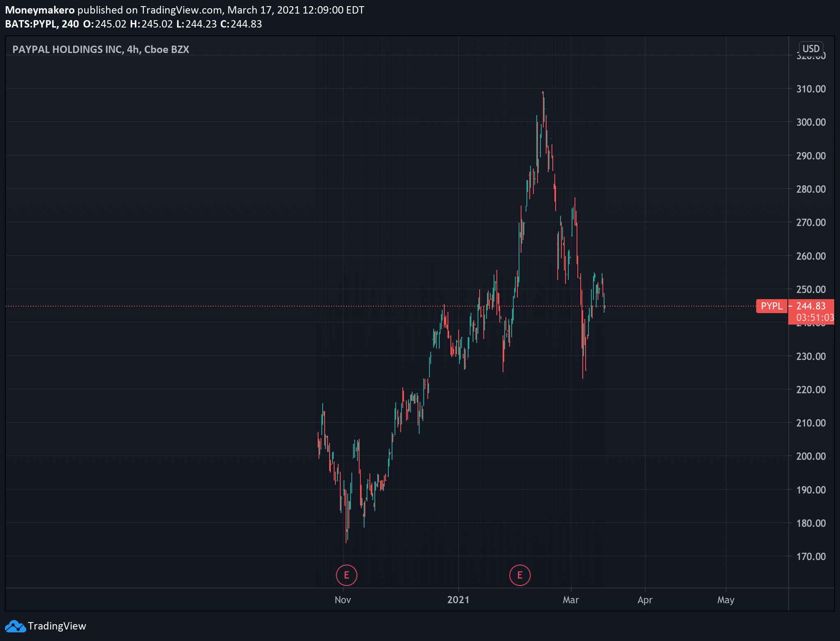Click the 200.00 price scale label
This screenshot has height=641, width=840.
click(x=811, y=457)
